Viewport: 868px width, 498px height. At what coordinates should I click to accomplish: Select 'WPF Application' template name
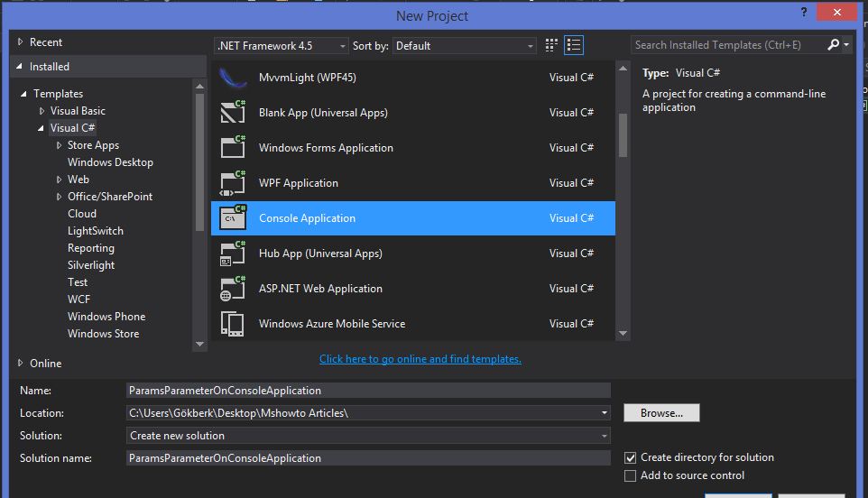[299, 183]
